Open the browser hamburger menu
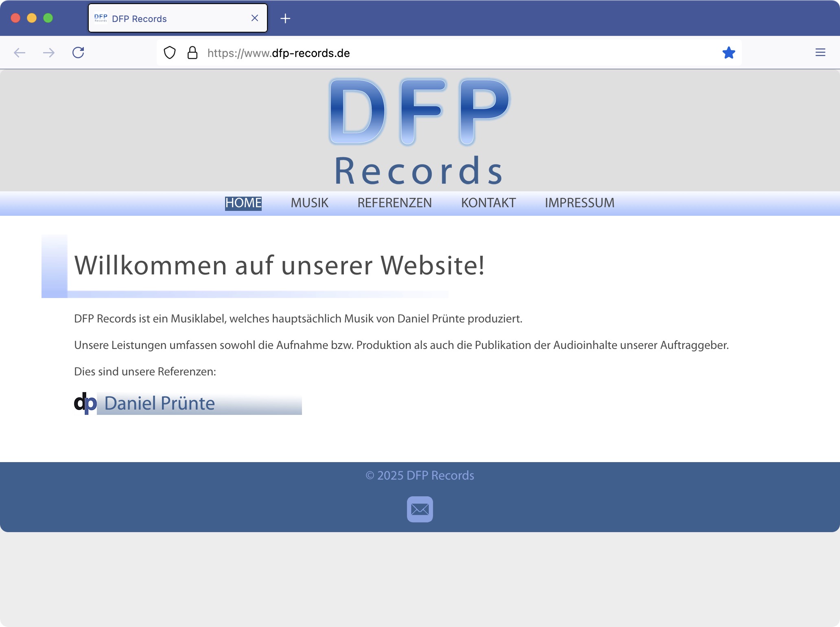 point(820,53)
